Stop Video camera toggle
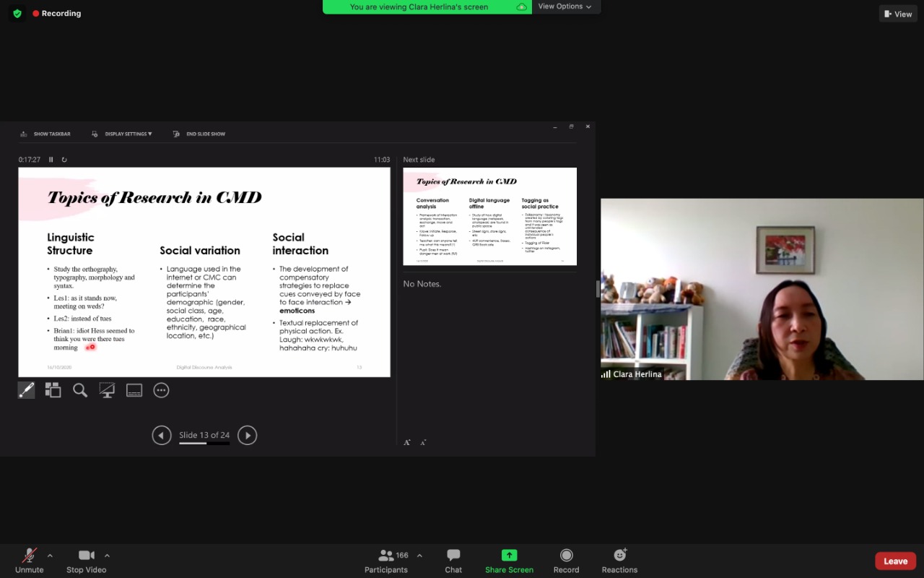This screenshot has height=578, width=924. pyautogui.click(x=86, y=561)
